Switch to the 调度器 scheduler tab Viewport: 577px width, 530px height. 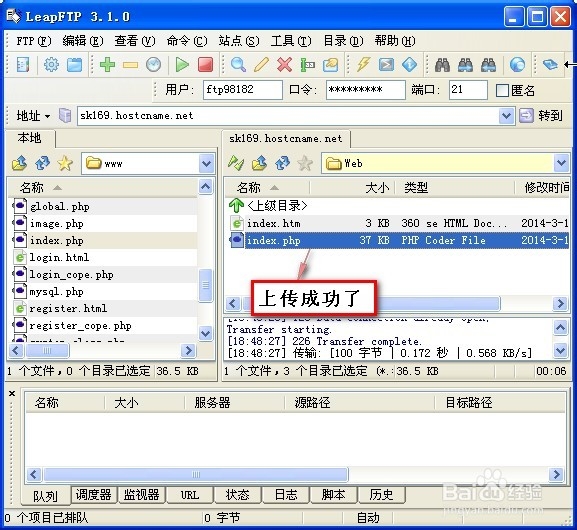[93, 495]
